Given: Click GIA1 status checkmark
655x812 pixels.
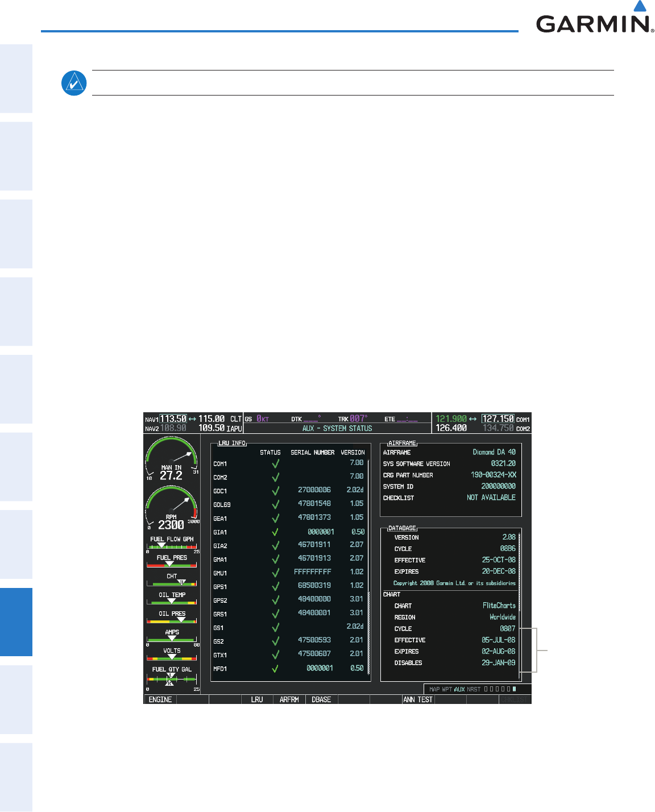Looking at the screenshot, I should click(276, 532).
